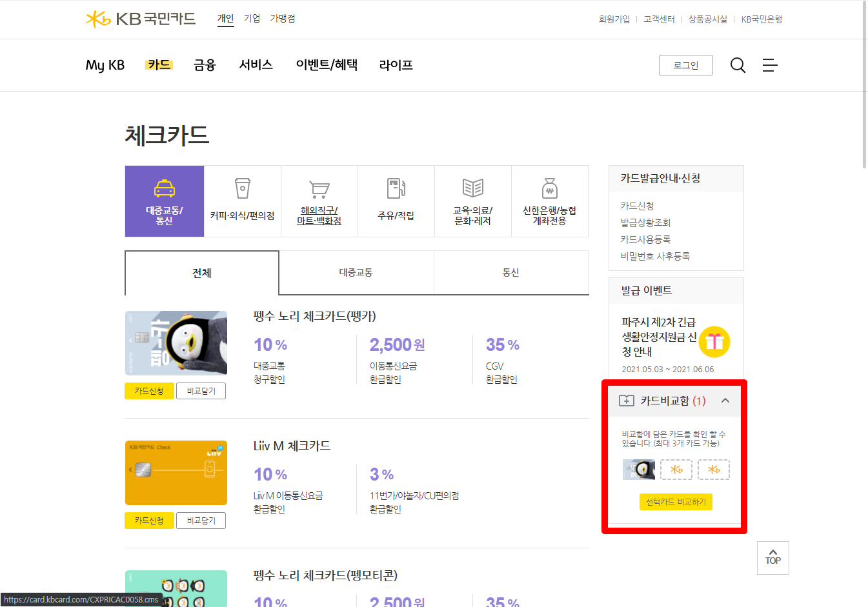Screen dimensions: 868x607
Task: Select the 교육·의료/문화·레저 book category
Action: tap(472, 201)
